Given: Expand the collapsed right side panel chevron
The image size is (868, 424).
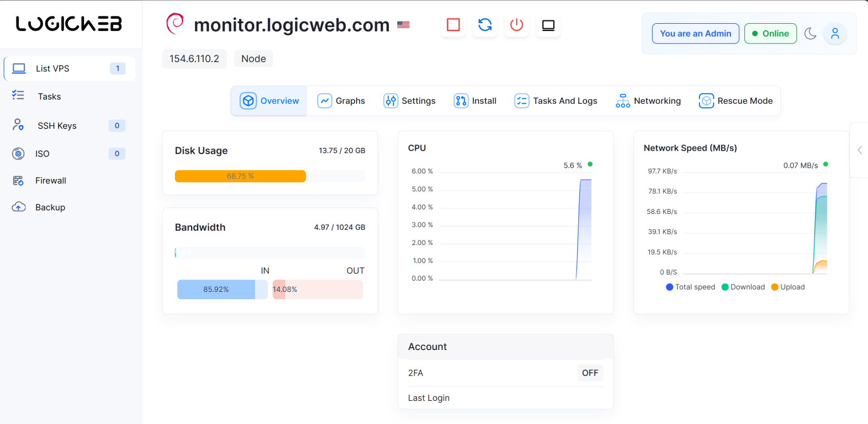Looking at the screenshot, I should click(x=859, y=150).
